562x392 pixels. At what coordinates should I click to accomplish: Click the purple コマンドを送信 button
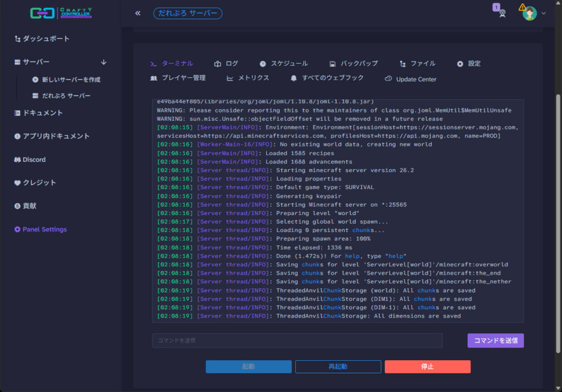496,340
